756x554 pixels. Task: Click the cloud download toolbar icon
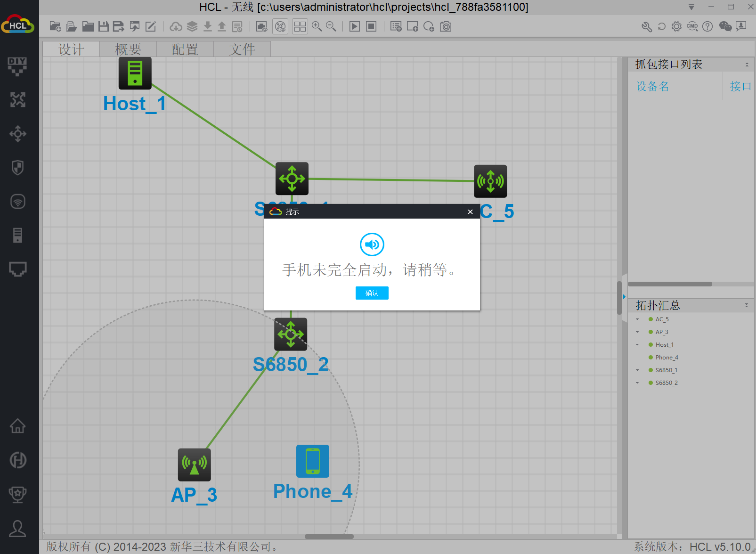[176, 26]
